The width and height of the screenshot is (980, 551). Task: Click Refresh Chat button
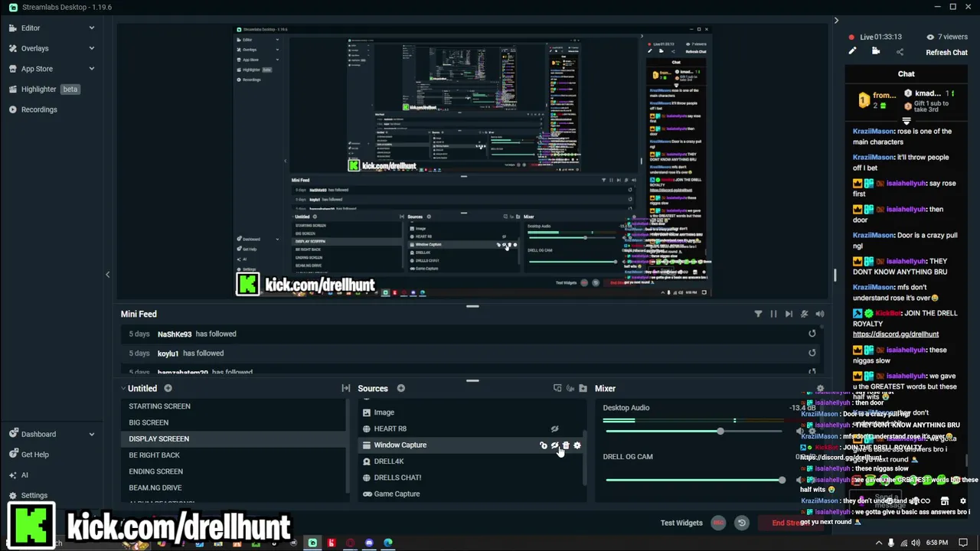tap(946, 53)
